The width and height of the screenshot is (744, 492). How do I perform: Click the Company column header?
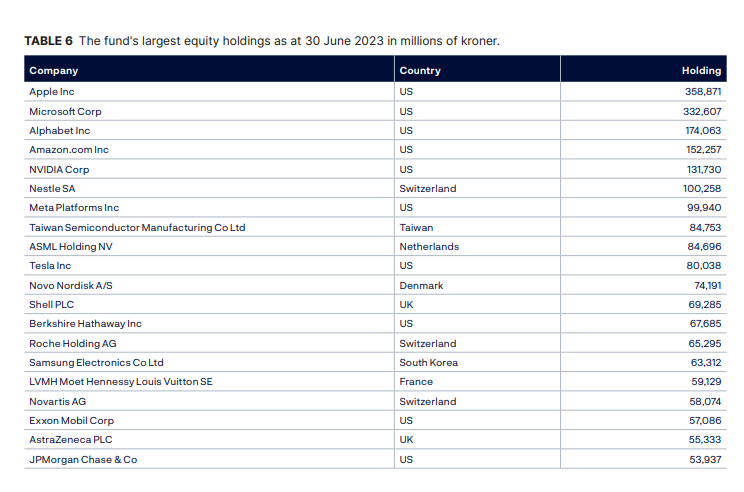(54, 71)
